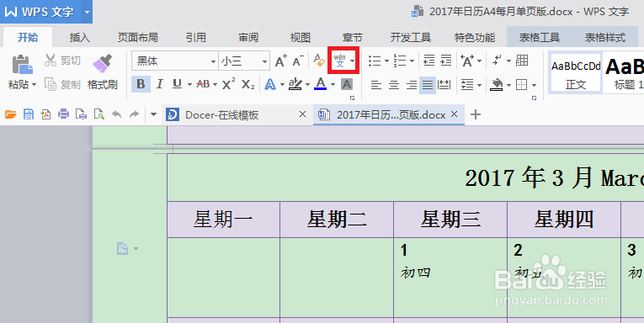Viewport: 644px width, 323px height.
Task: Align text left
Action: click(x=375, y=85)
